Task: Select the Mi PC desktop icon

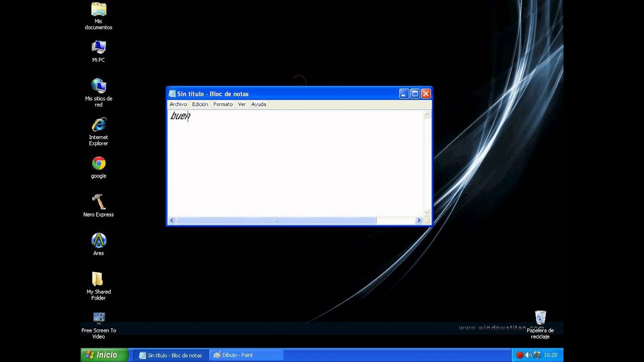Action: (x=99, y=51)
